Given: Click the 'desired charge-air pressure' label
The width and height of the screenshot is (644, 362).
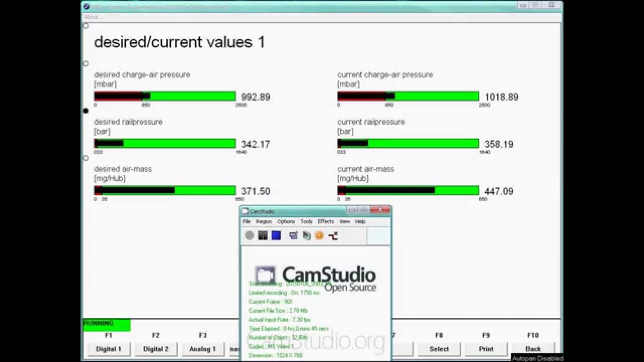Looking at the screenshot, I should click(x=142, y=74).
